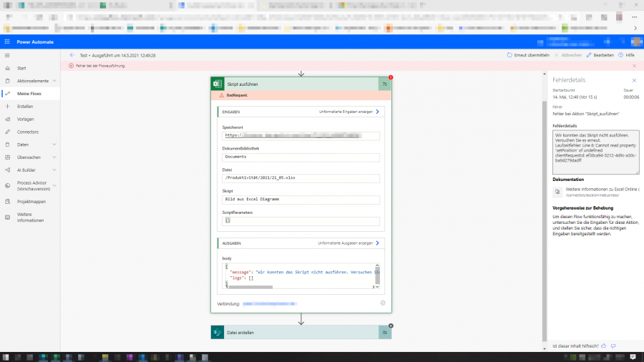Click the Bearbeiten button

(x=600, y=55)
